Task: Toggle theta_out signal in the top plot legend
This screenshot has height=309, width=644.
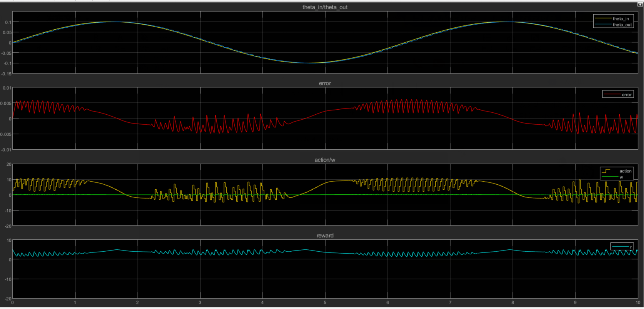Action: point(613,25)
